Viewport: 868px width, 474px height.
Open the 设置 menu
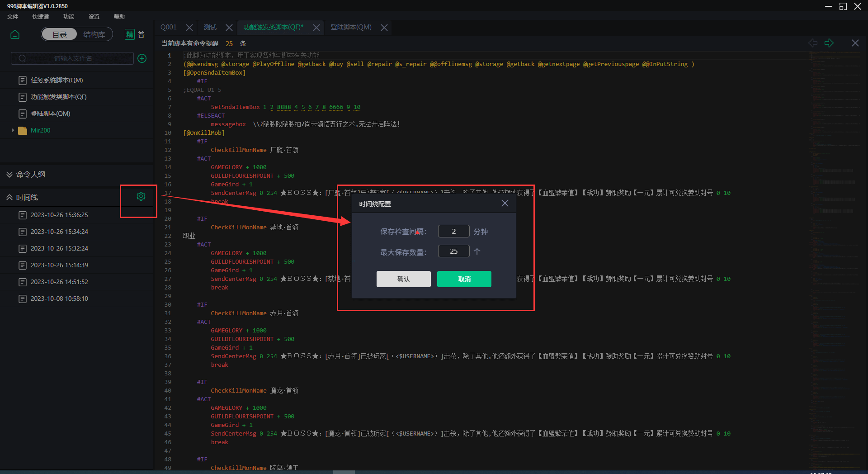tap(94, 17)
